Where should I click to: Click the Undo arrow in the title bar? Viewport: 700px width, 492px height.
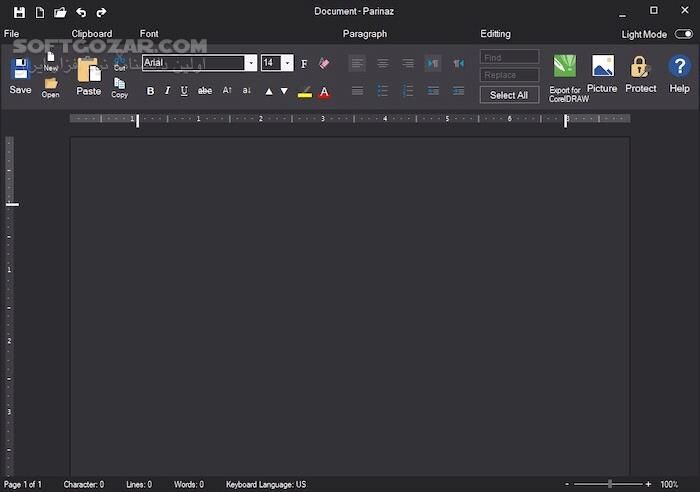(81, 12)
